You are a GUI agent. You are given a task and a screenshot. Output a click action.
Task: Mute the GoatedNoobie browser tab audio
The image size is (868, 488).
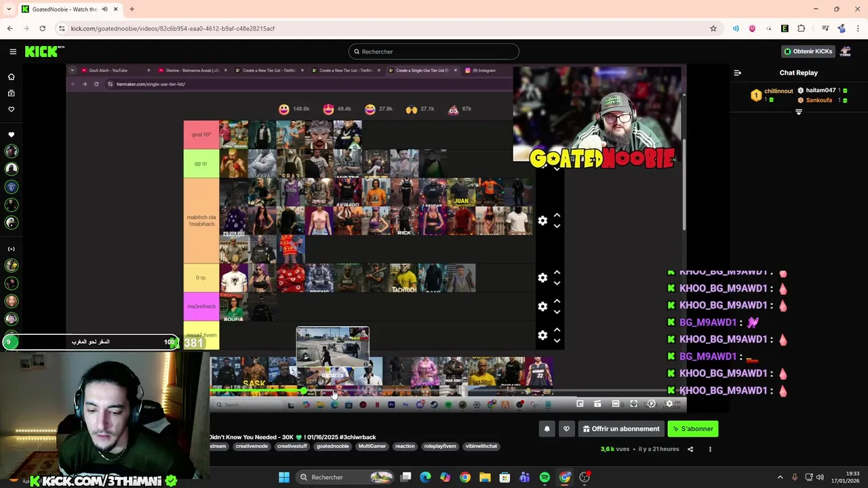click(104, 9)
